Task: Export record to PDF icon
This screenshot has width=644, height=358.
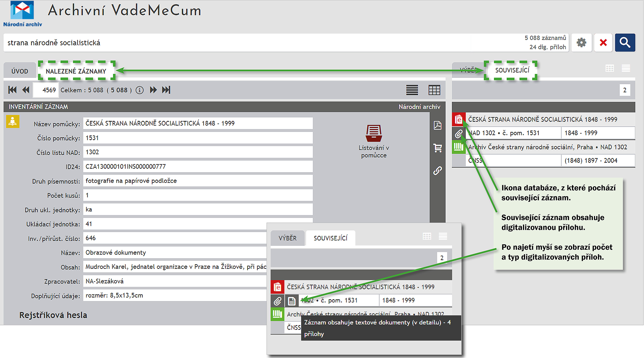Action: (438, 125)
